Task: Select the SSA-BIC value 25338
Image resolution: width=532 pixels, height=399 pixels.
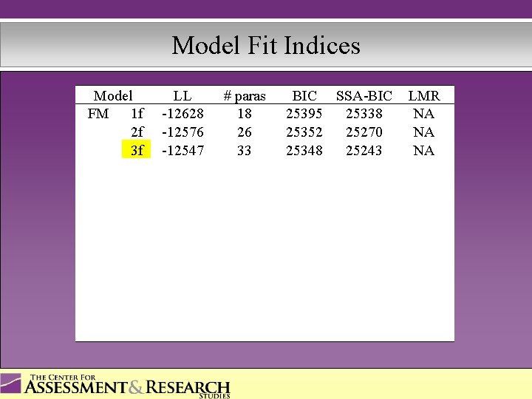Action: 364,114
